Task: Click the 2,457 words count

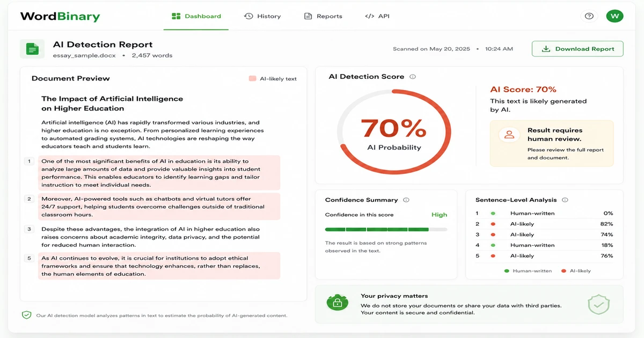Action: click(152, 55)
